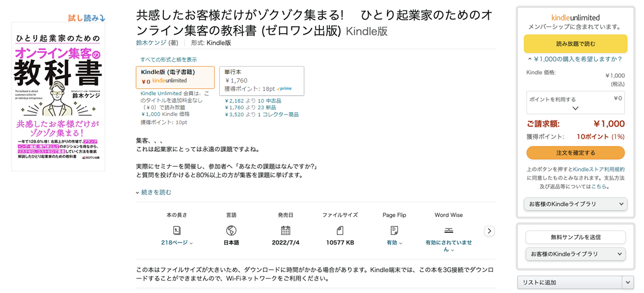Select the Kindle版 (電子書籍) format option
The image size is (644, 293).
(x=176, y=77)
